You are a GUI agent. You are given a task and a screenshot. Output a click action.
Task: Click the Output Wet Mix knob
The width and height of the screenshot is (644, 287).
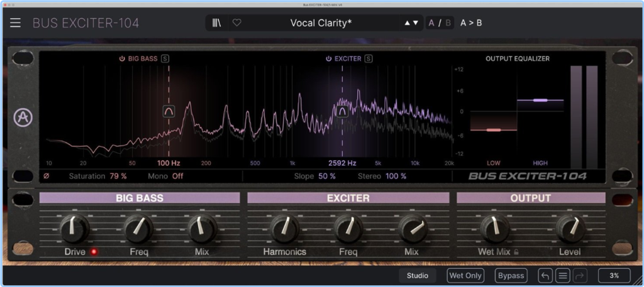pos(494,229)
